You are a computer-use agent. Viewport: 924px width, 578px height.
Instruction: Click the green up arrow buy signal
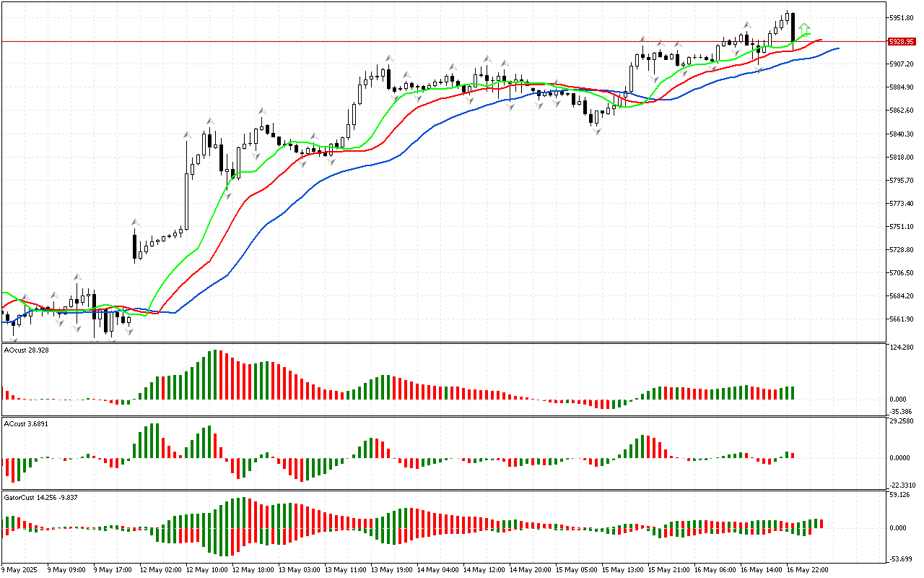(804, 30)
